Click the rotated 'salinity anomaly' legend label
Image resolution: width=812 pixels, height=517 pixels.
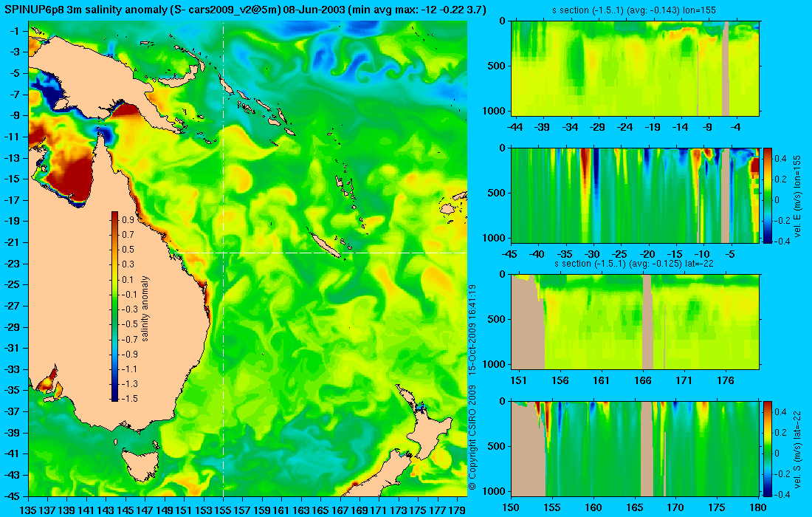point(145,309)
